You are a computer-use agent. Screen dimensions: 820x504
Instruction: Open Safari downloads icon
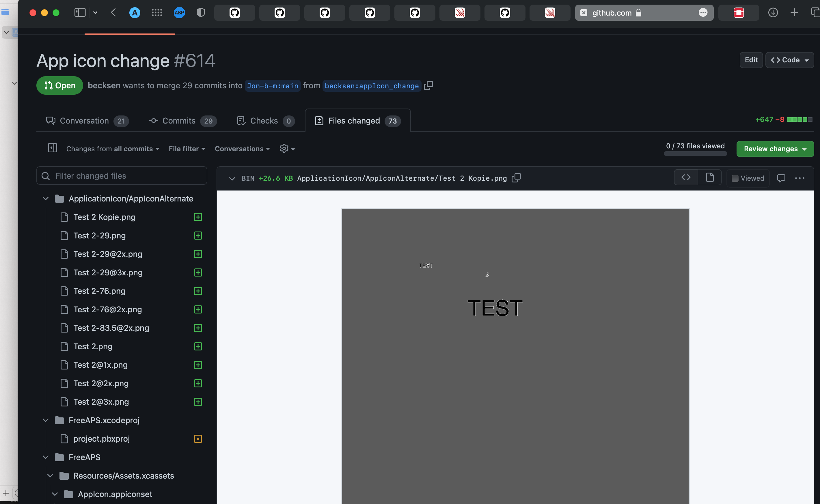[x=773, y=13]
